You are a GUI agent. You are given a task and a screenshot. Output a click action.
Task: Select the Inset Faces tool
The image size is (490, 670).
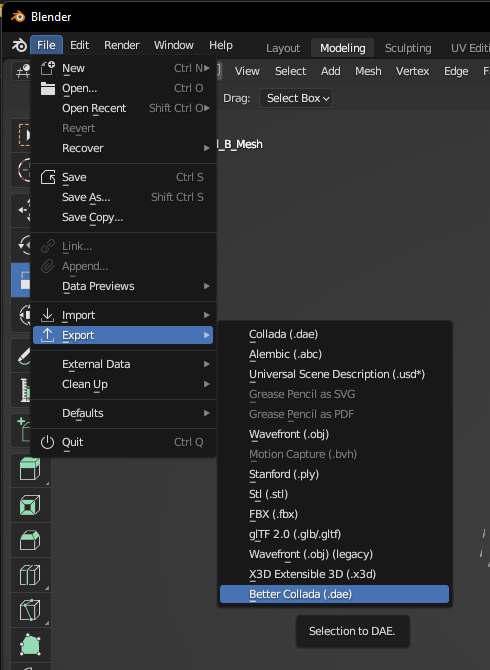coord(30,505)
